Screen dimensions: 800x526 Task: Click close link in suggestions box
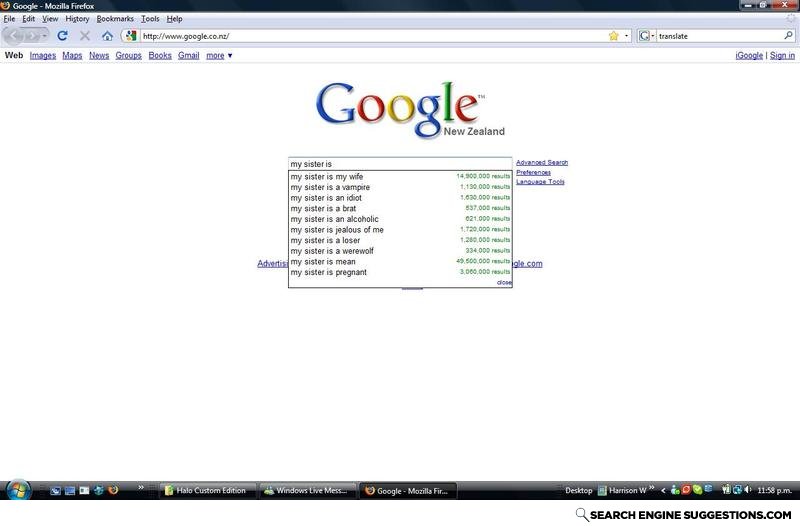(x=504, y=282)
